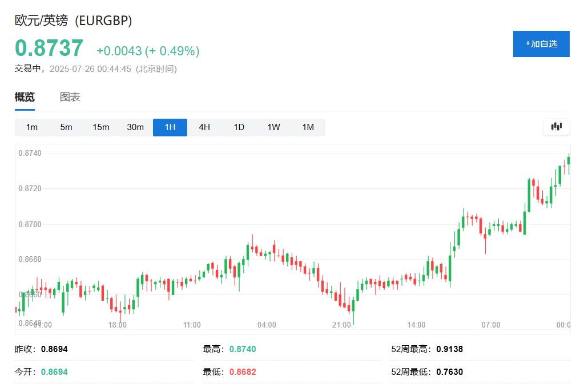Choose the 15m interval
572x392 pixels.
click(x=101, y=127)
